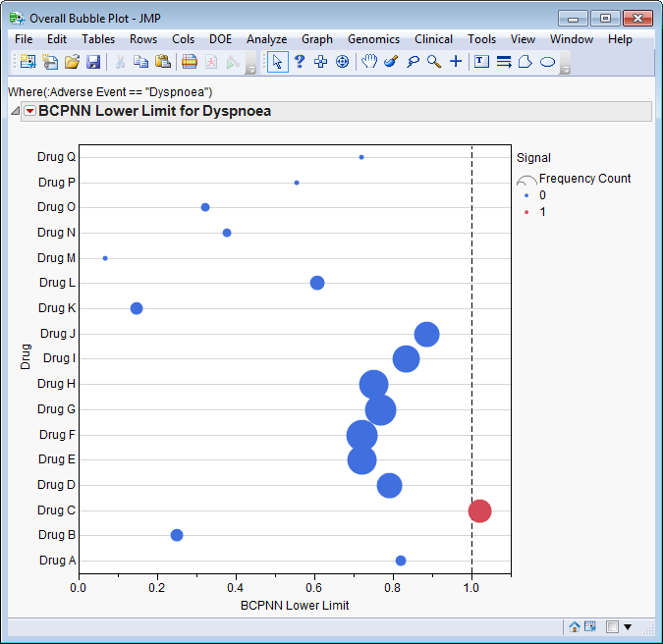663x644 pixels.
Task: Open file using the folder icon
Action: pos(72,62)
